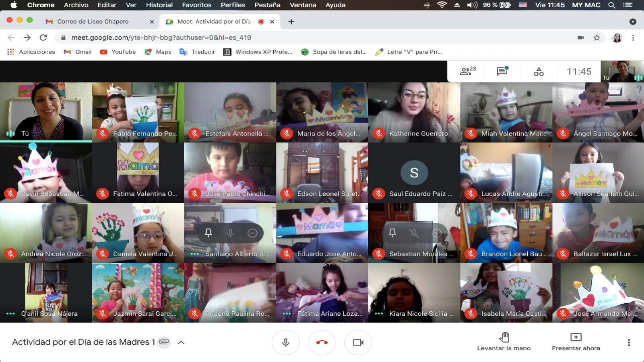Open the Historial menu
The width and height of the screenshot is (644, 362).
tap(159, 5)
